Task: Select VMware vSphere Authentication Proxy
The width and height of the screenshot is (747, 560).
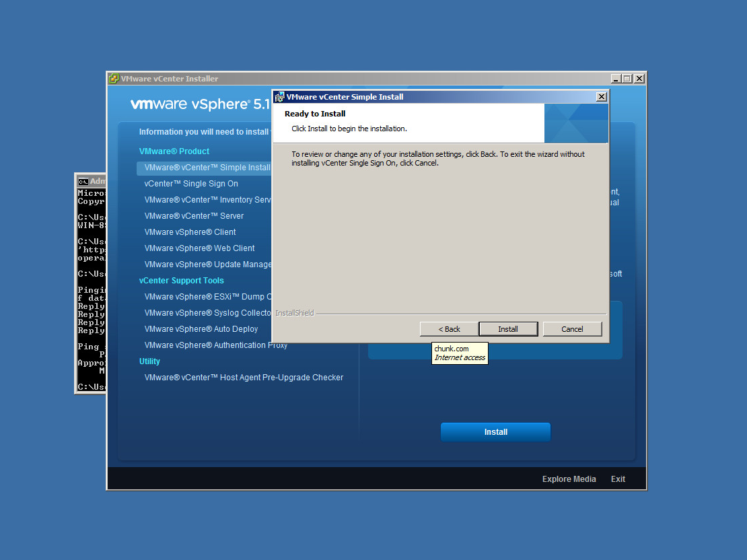Action: pyautogui.click(x=215, y=345)
